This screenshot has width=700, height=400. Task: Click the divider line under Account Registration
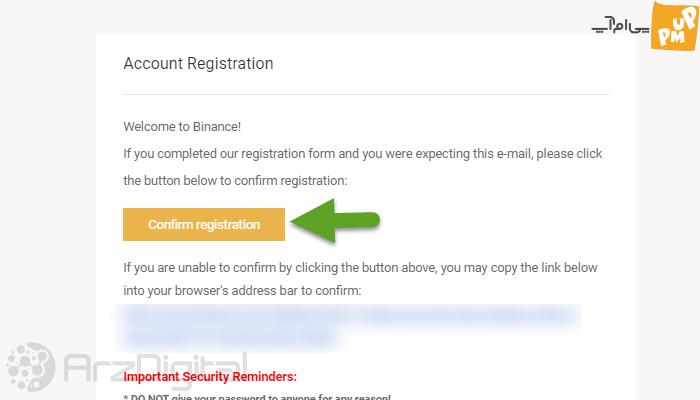click(x=366, y=94)
